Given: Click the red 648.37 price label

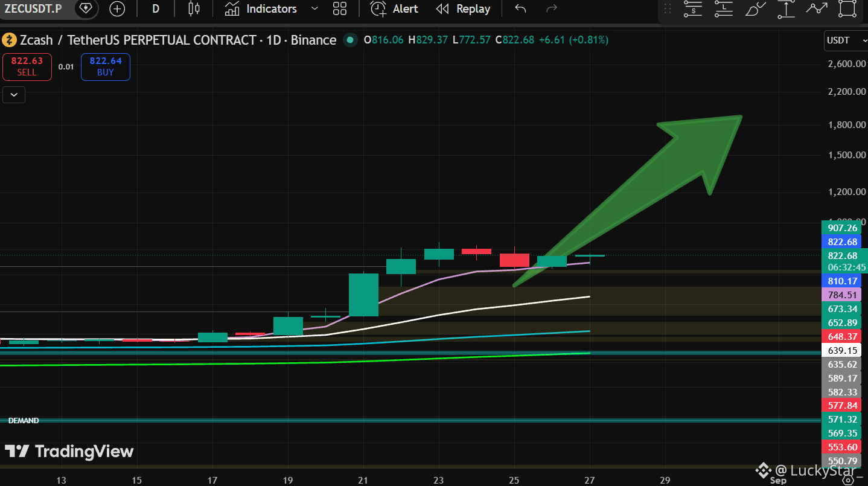Looking at the screenshot, I should pos(843,336).
